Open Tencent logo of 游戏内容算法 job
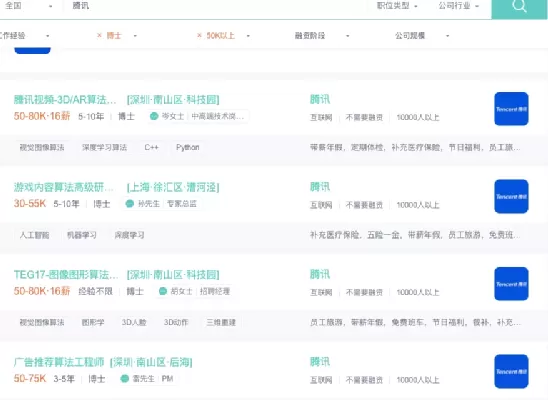The width and height of the screenshot is (548, 400). tap(511, 196)
